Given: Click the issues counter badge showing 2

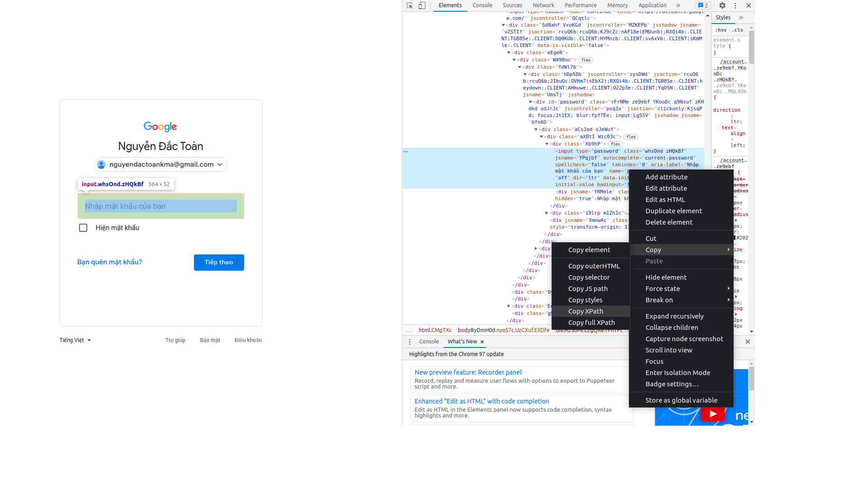Looking at the screenshot, I should pyautogui.click(x=703, y=5).
